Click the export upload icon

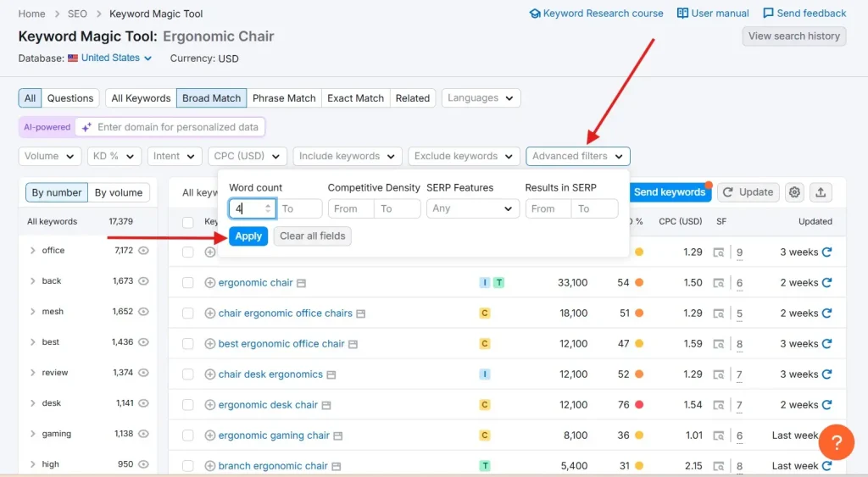tap(821, 192)
